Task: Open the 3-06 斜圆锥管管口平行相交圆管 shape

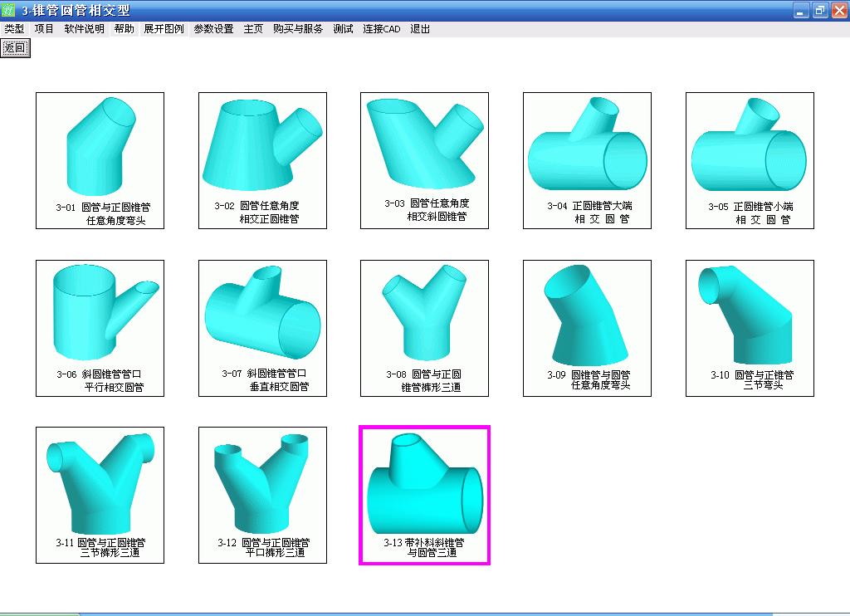Action: coord(100,328)
